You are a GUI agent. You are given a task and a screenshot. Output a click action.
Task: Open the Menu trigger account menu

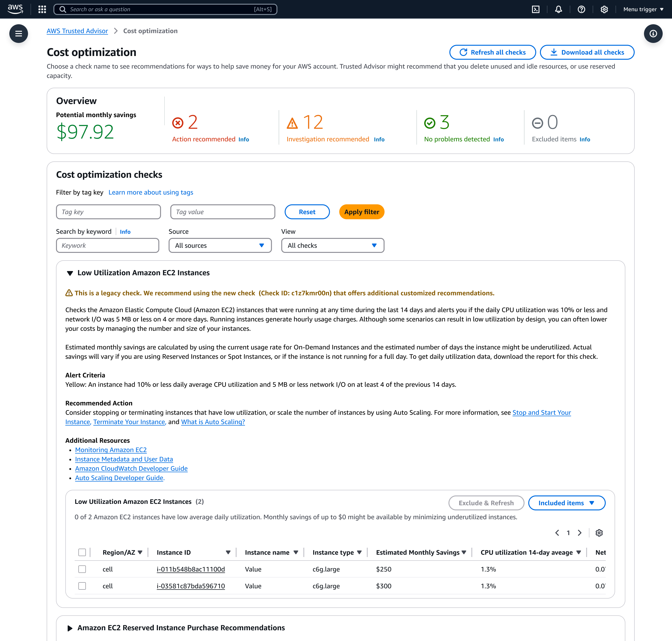click(x=643, y=9)
